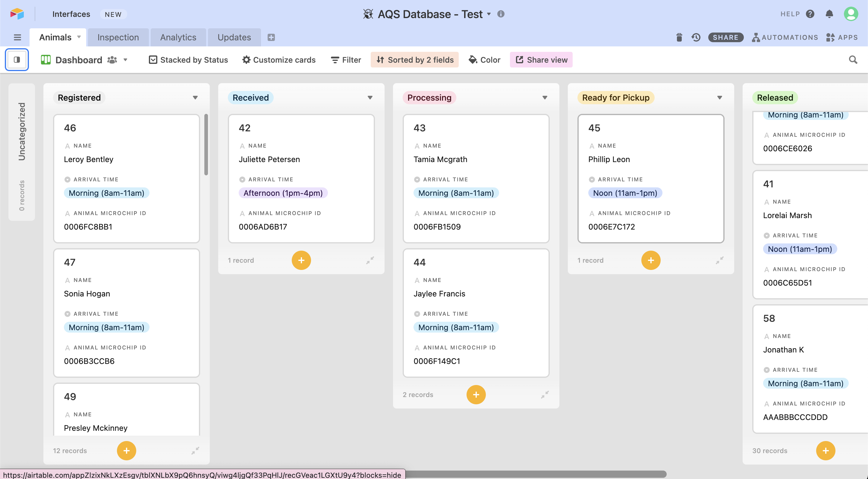The image size is (868, 479).
Task: Switch to the Analytics tab
Action: (178, 37)
